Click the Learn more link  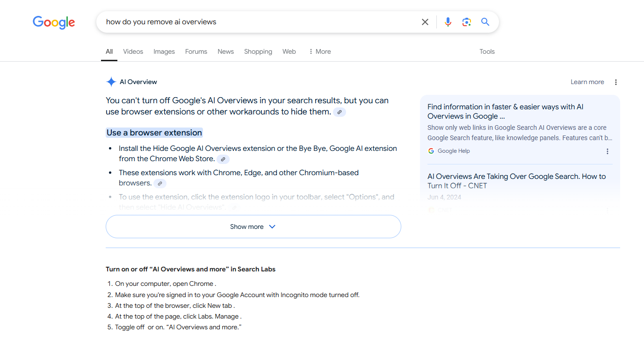[587, 82]
